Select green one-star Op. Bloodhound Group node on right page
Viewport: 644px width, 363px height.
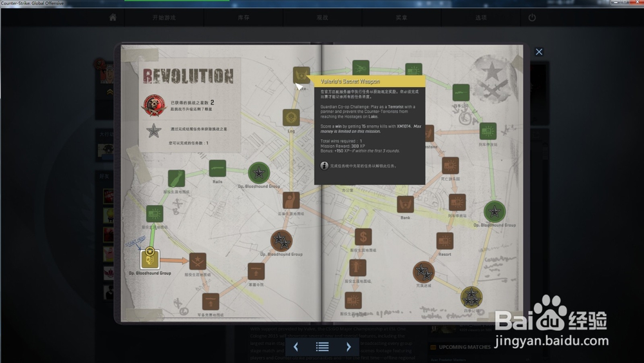click(x=495, y=211)
